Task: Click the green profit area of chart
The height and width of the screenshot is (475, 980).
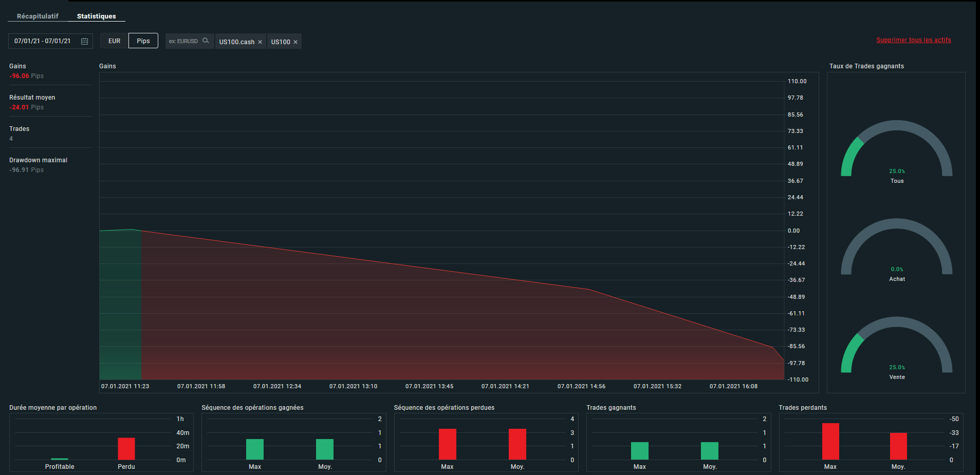Action: click(x=121, y=306)
